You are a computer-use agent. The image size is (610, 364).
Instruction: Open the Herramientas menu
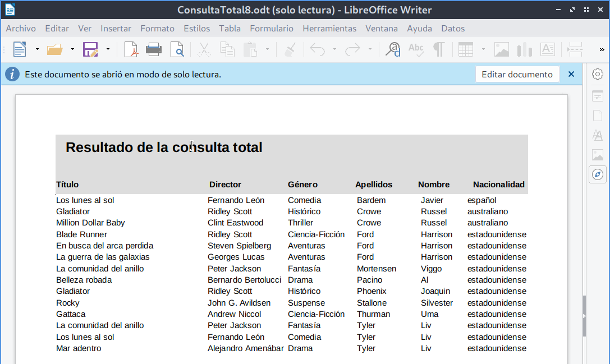pyautogui.click(x=329, y=29)
